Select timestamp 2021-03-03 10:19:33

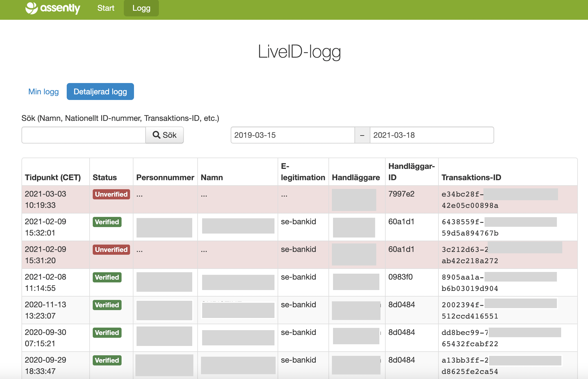pos(46,199)
